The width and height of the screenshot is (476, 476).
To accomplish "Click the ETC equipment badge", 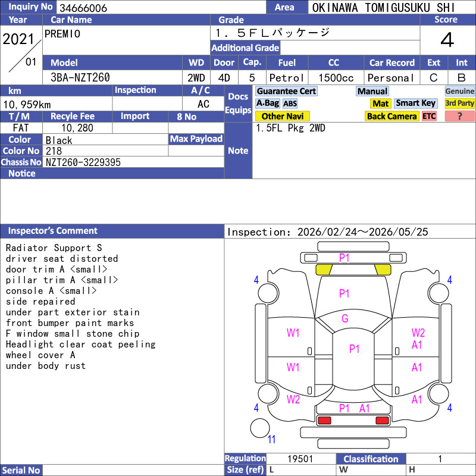I will tap(429, 117).
